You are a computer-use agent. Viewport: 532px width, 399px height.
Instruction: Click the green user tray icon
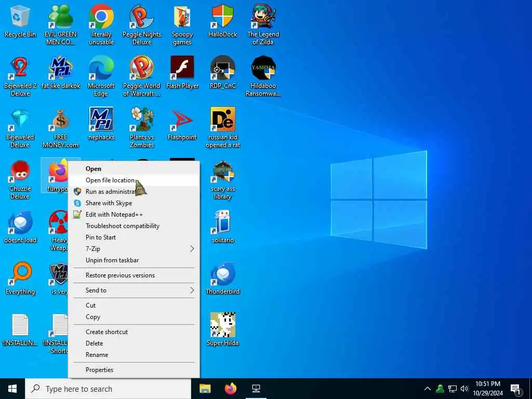[440, 389]
